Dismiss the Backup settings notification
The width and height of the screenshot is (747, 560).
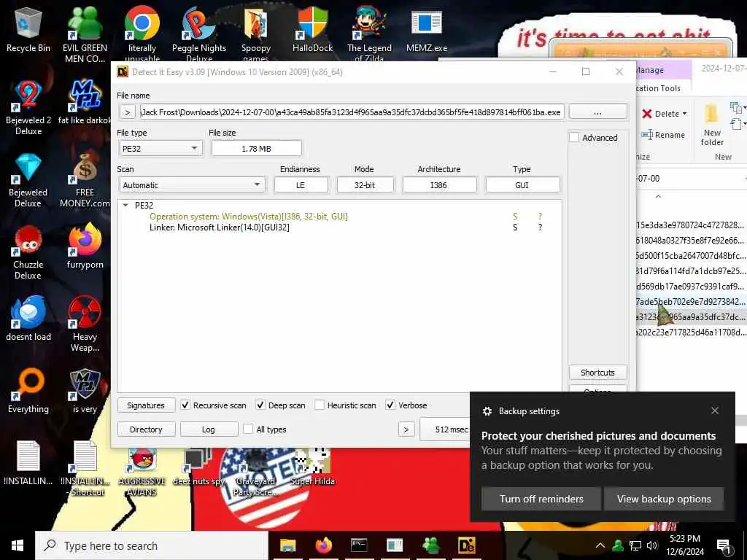tap(715, 411)
